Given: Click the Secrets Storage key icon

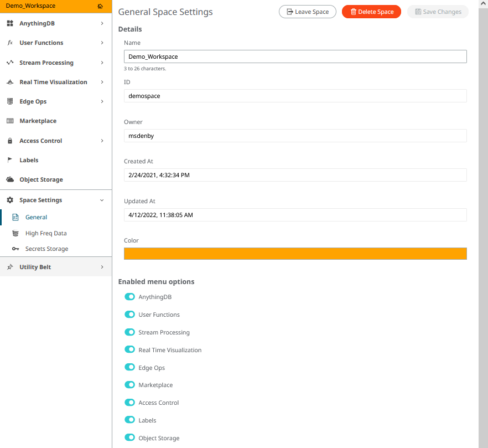Looking at the screenshot, I should [x=15, y=249].
